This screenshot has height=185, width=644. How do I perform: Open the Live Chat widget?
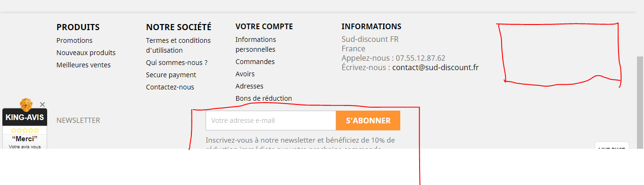click(x=611, y=145)
